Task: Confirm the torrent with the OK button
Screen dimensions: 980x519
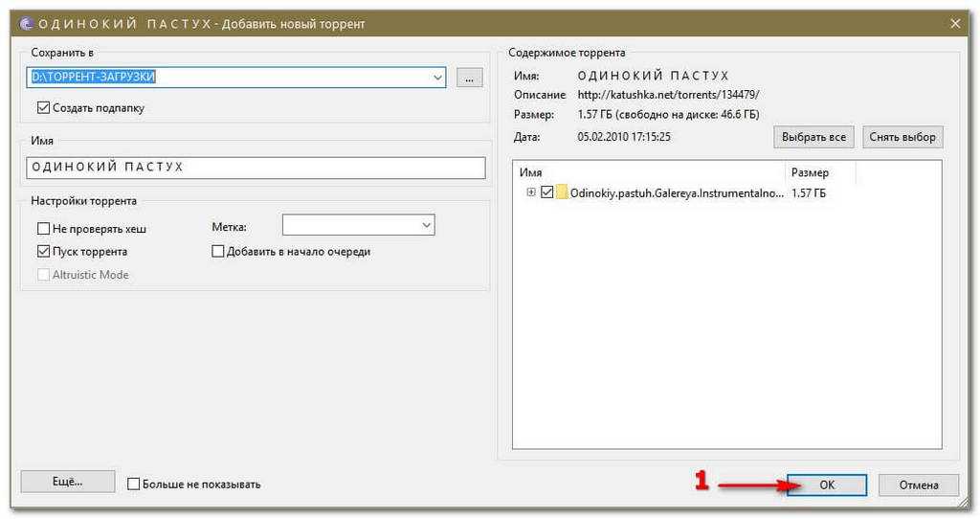Action: (827, 485)
